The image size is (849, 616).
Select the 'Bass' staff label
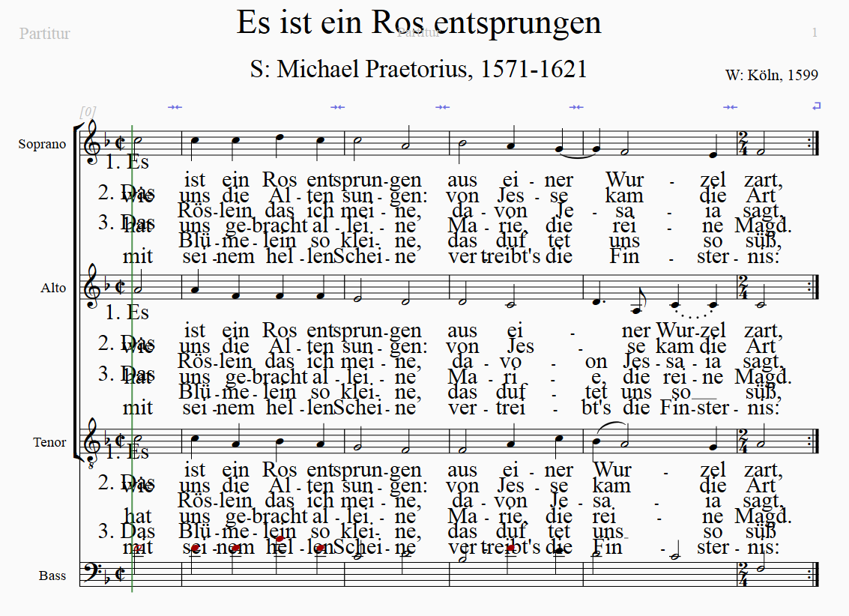click(x=52, y=576)
